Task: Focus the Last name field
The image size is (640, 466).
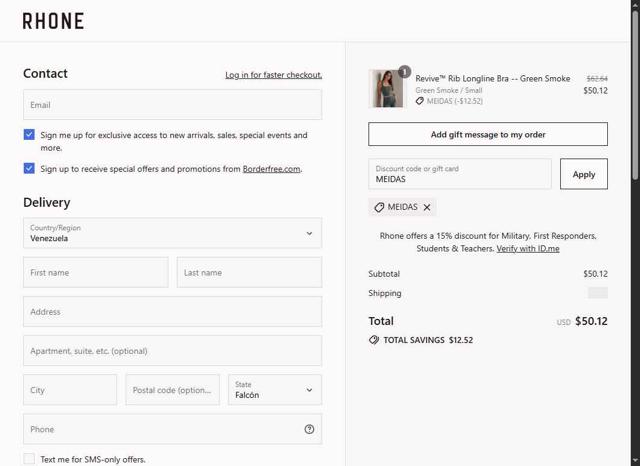Action: (x=249, y=272)
